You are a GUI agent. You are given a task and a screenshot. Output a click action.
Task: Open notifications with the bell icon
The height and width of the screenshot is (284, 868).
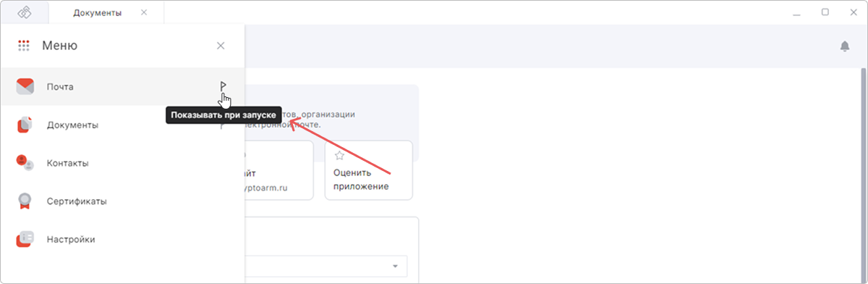845,46
